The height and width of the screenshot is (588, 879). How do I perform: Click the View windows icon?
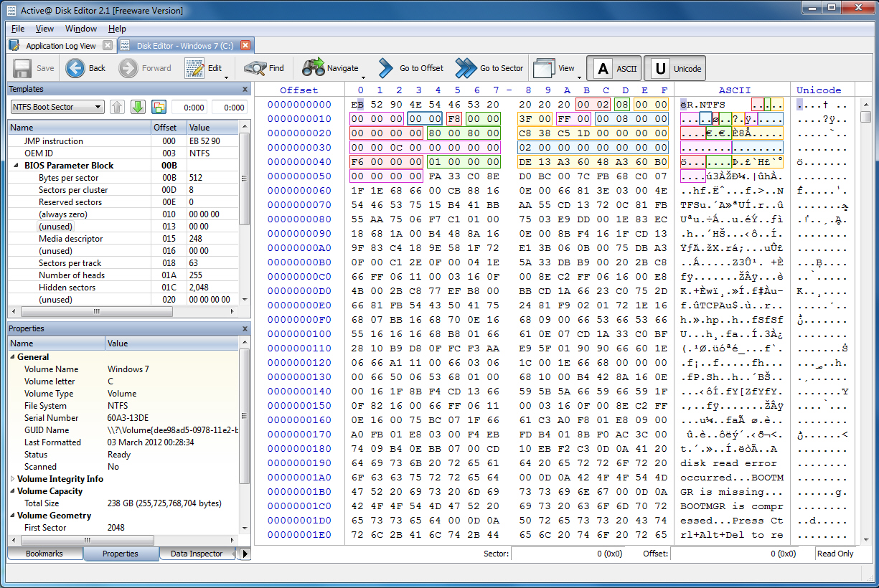545,68
